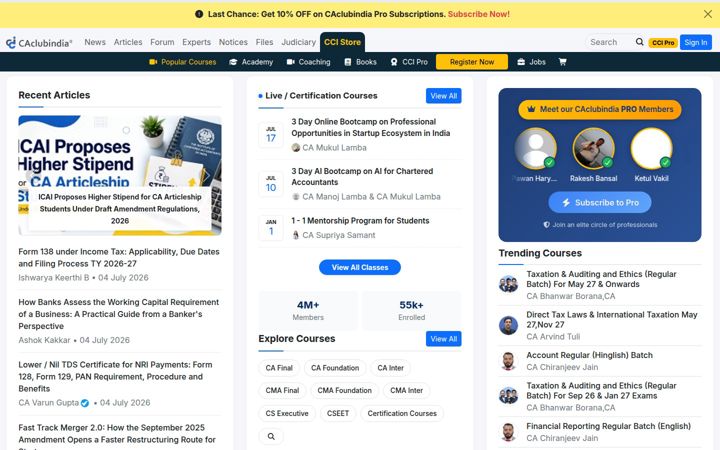Open Direct Tax Laws & International Taxation course
Image resolution: width=720 pixels, height=450 pixels.
612,320
